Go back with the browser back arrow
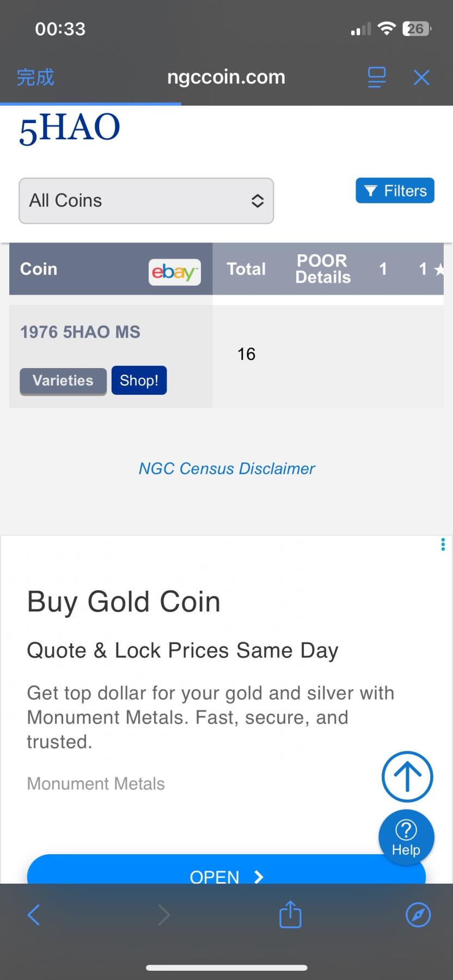Image resolution: width=453 pixels, height=980 pixels. click(34, 915)
